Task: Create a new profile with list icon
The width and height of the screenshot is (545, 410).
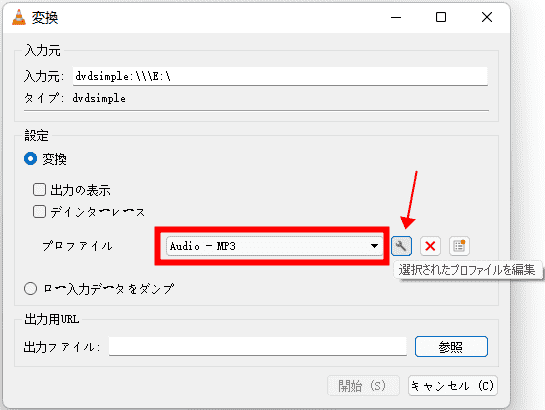Action: [459, 246]
